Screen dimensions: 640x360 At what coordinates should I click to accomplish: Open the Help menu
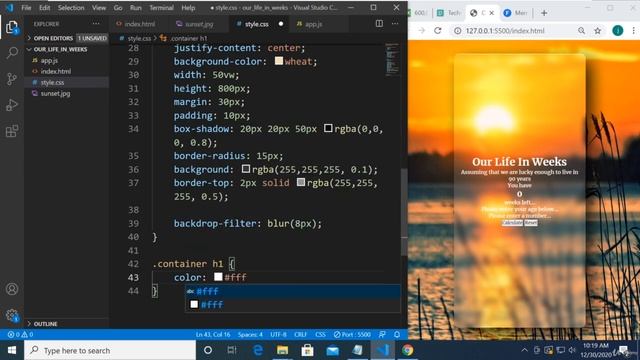(x=188, y=8)
